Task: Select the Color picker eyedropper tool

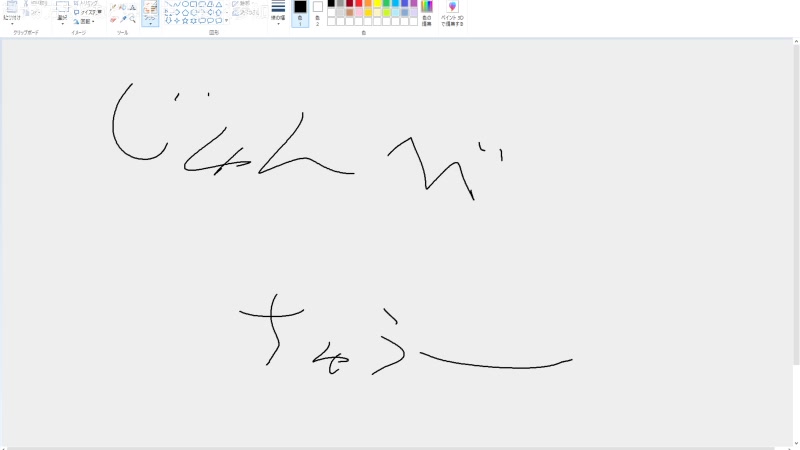Action: [122, 19]
